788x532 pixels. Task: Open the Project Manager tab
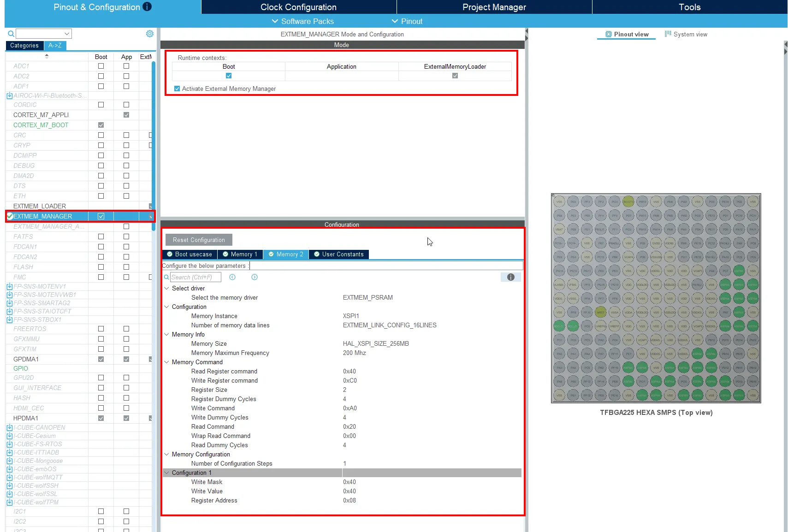click(x=494, y=7)
